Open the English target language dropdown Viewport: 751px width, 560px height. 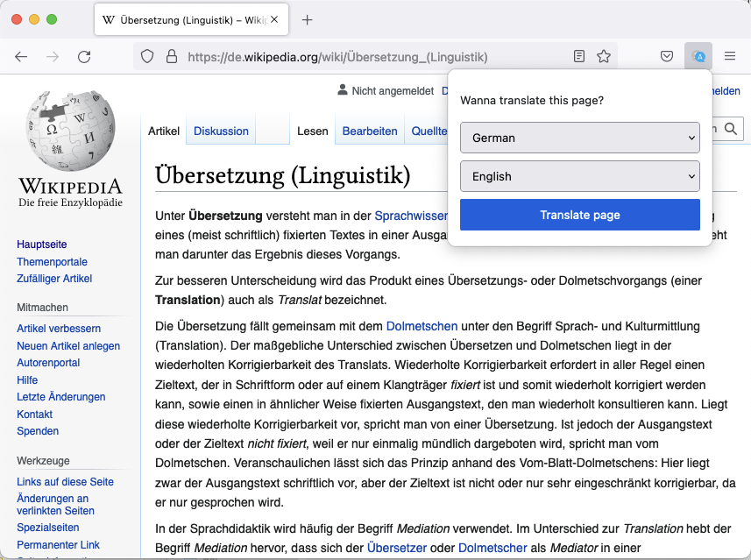(579, 176)
